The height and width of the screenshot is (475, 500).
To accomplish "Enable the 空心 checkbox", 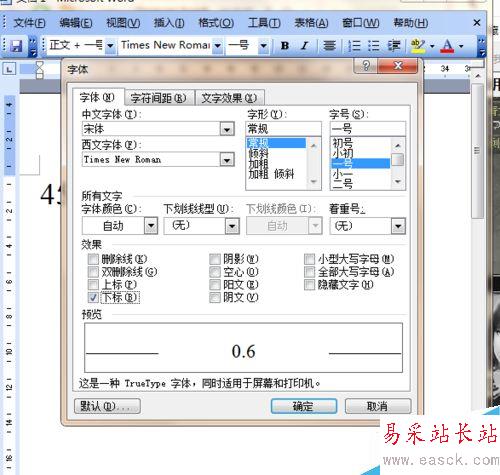I will 215,272.
